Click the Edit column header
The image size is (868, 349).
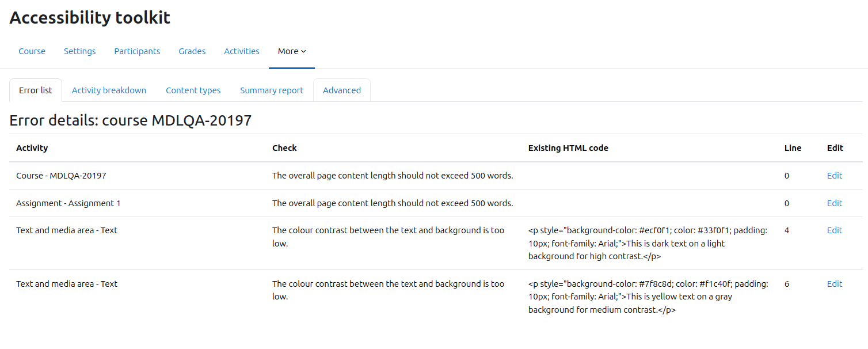click(835, 148)
